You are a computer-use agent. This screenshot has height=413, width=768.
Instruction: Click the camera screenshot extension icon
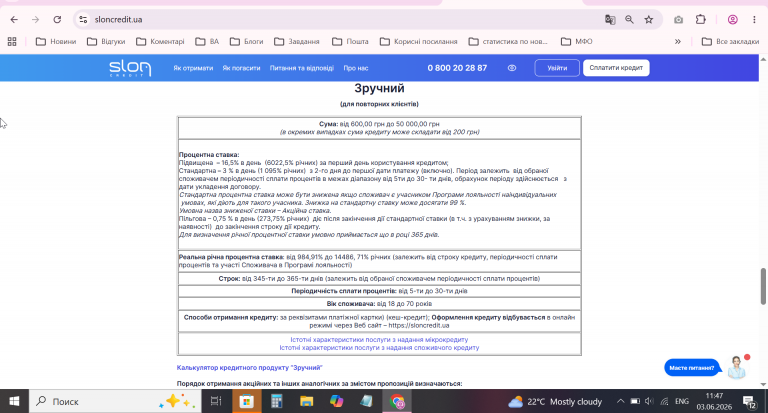pos(678,20)
